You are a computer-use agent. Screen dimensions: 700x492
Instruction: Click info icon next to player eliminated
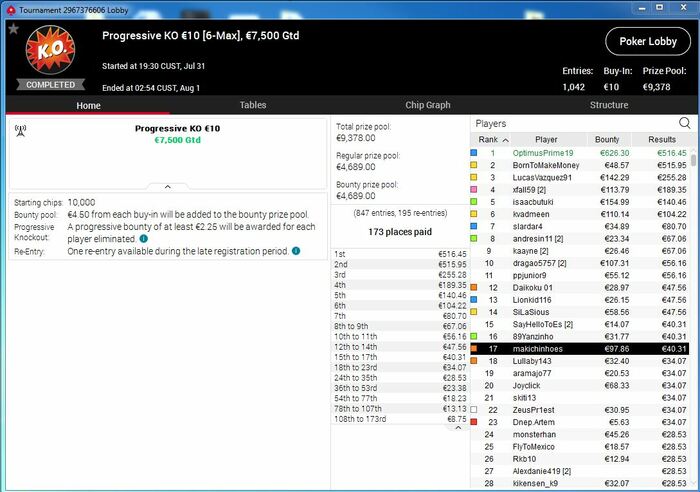144,239
